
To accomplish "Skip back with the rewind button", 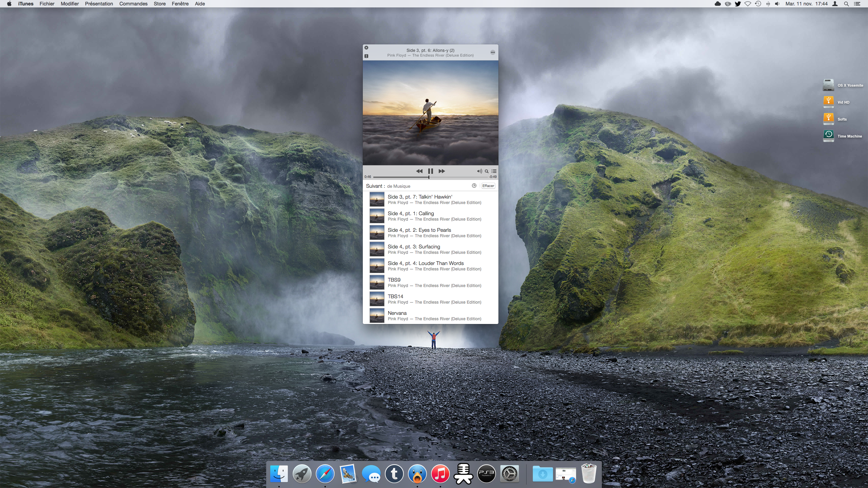I will point(419,171).
